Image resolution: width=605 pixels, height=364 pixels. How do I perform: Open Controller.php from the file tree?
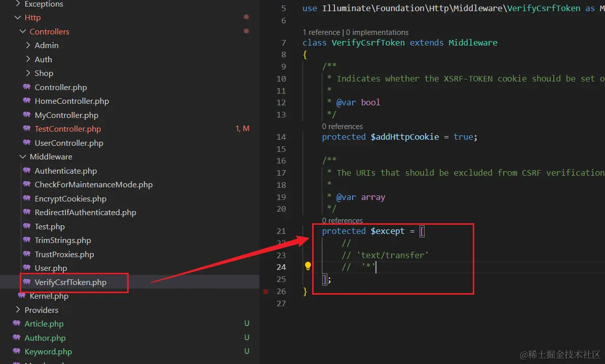pyautogui.click(x=61, y=88)
